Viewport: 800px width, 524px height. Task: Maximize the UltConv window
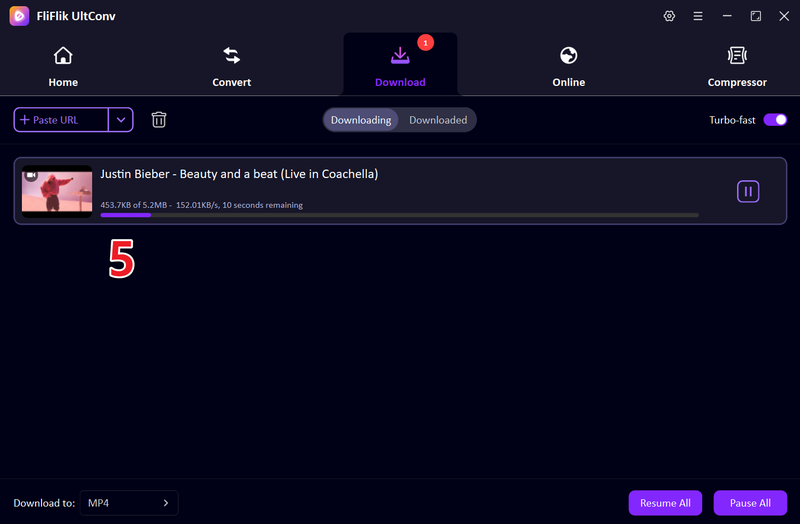coord(756,16)
